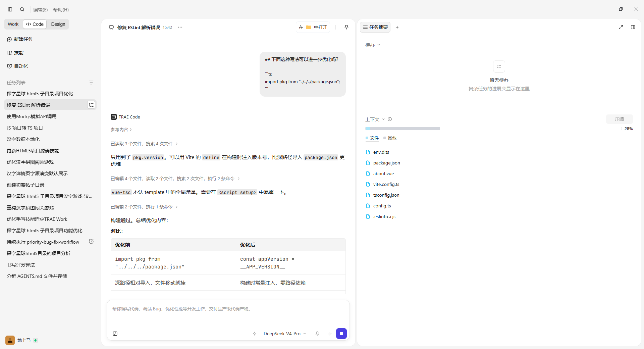Click the slash command icon in input box

(115, 334)
